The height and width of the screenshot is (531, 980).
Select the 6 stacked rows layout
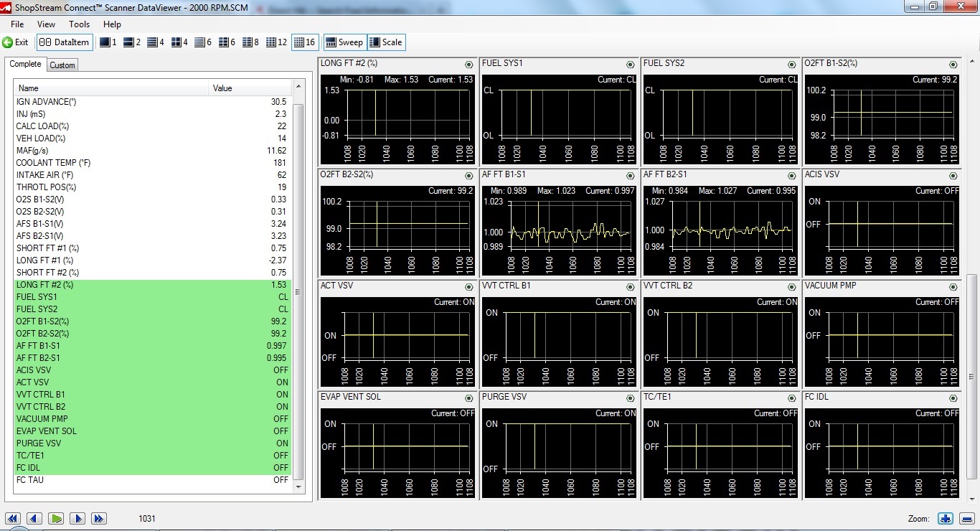point(203,42)
